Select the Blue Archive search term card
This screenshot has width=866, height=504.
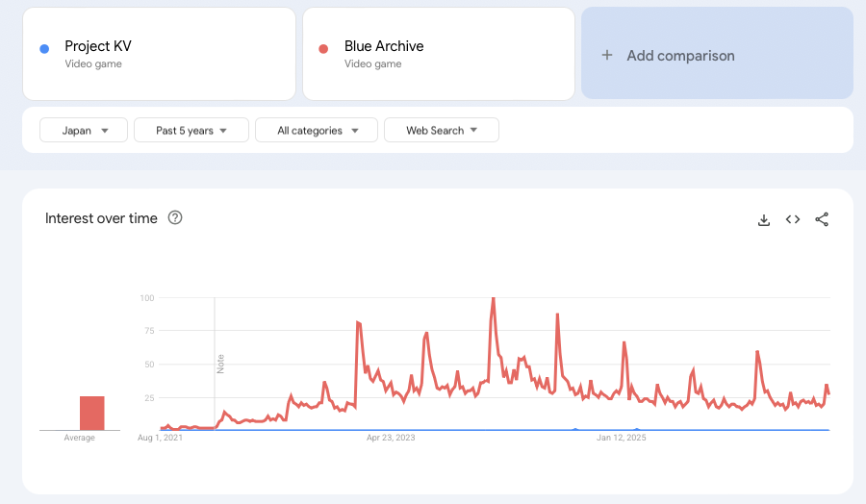(x=439, y=54)
